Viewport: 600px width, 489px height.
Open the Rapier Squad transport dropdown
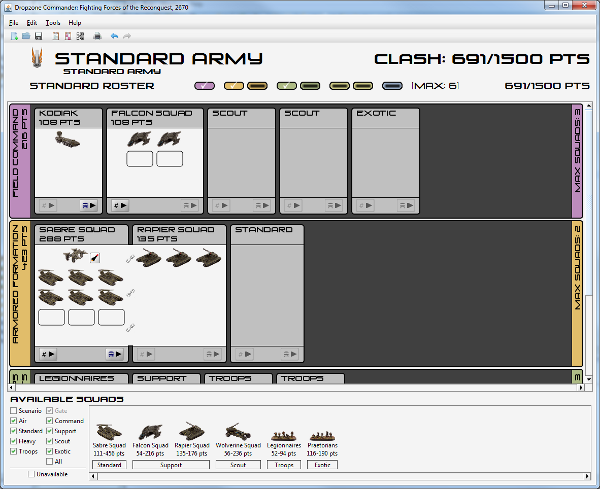tap(212, 354)
